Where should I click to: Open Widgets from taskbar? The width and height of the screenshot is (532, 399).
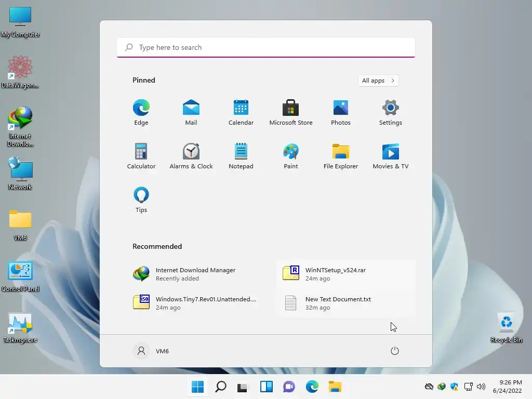pyautogui.click(x=267, y=387)
